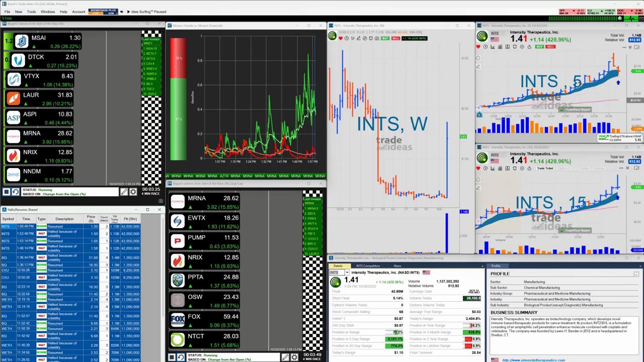Favorite INTS with the weekly chart heart icon
The image size is (644, 362).
(x=341, y=38)
